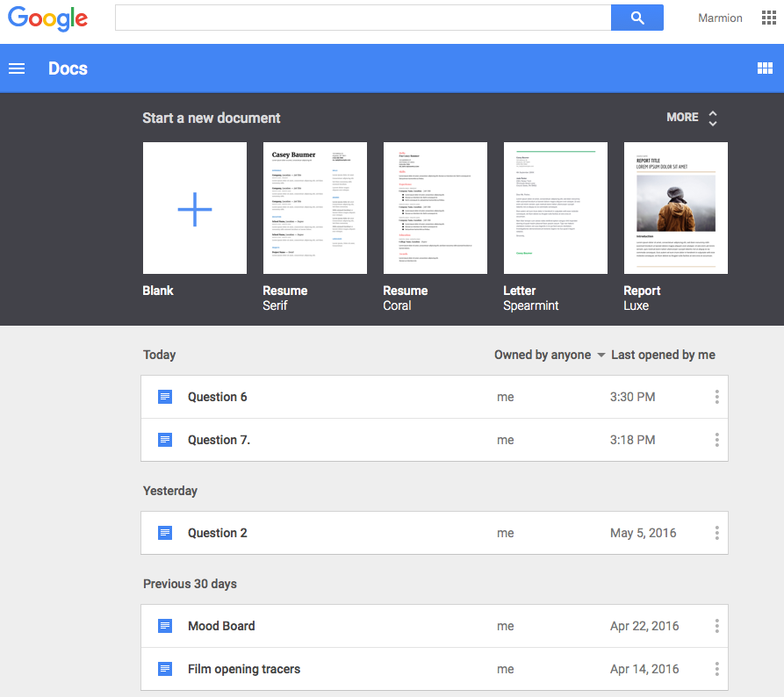Click the document icon beside Question 7.
This screenshot has width=784, height=697.
tap(165, 440)
